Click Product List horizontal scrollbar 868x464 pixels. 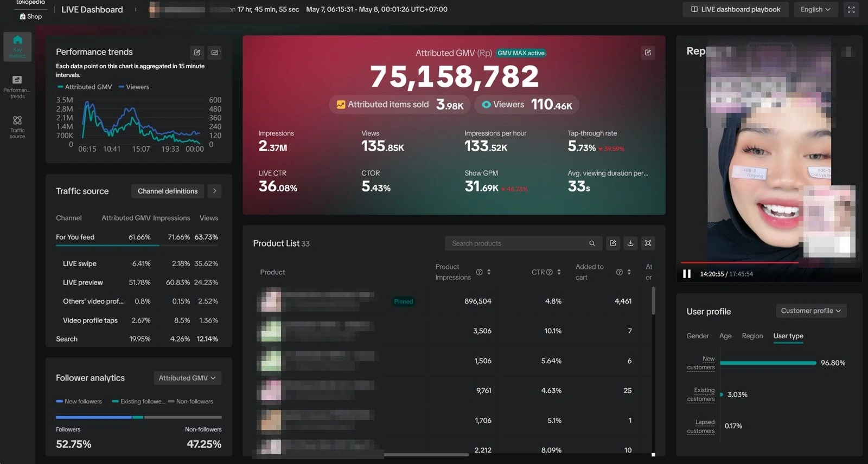425,454
